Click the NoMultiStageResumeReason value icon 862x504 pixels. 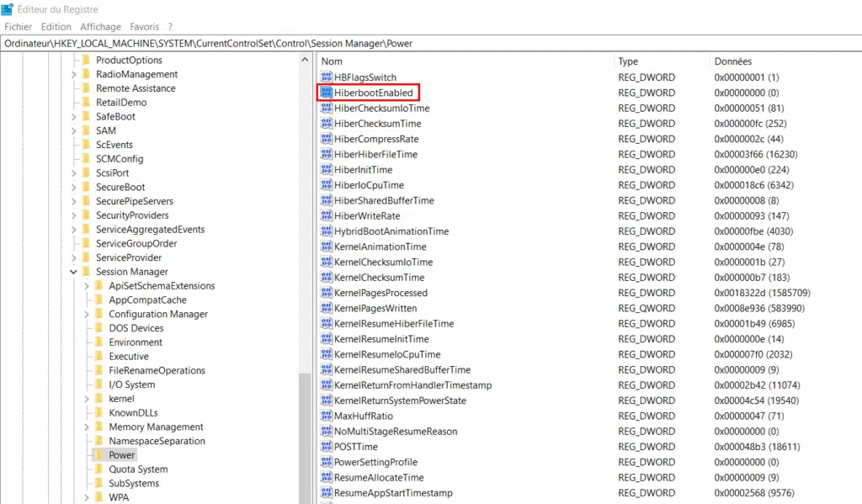coord(327,431)
